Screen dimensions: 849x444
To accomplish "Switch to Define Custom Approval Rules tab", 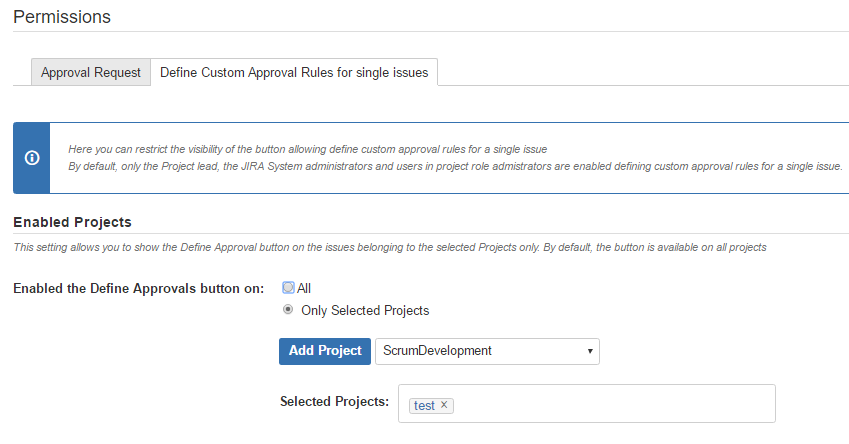I will pyautogui.click(x=293, y=73).
